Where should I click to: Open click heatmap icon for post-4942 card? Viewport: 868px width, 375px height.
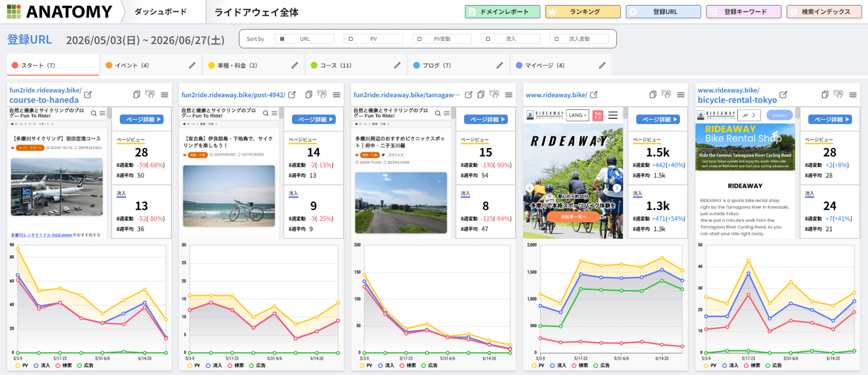point(322,94)
